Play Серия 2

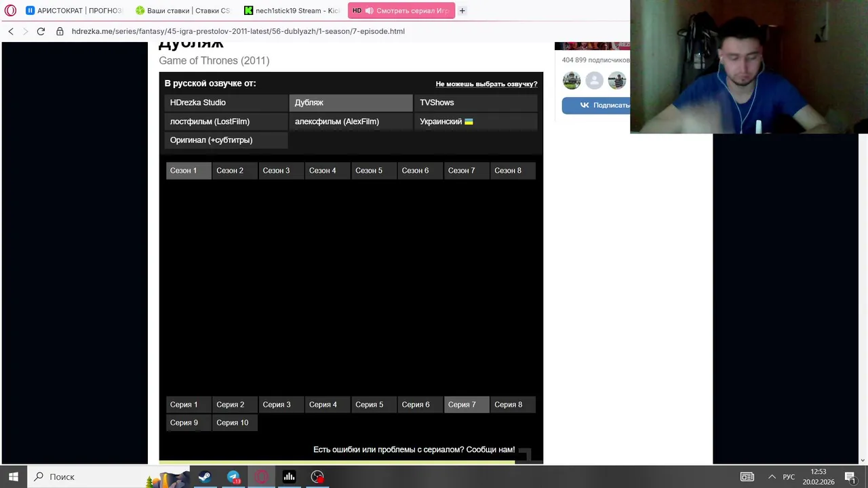(x=235, y=405)
